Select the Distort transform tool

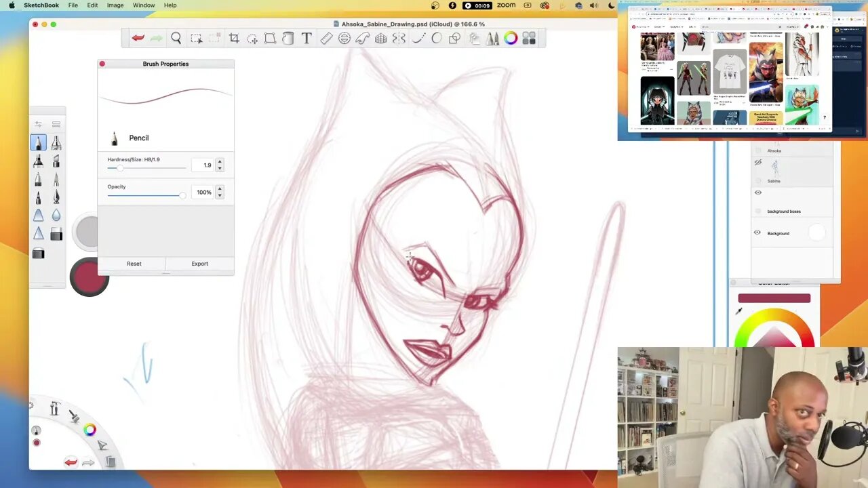270,39
